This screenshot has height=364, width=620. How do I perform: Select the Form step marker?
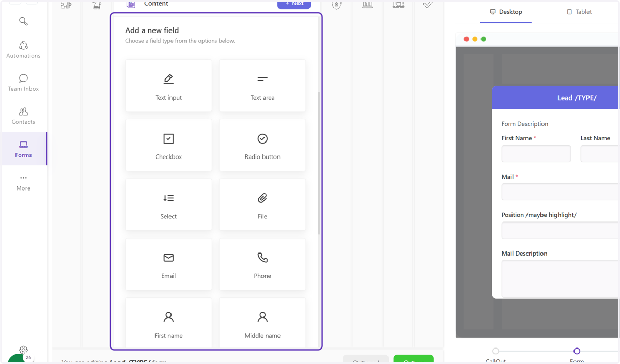(577, 351)
